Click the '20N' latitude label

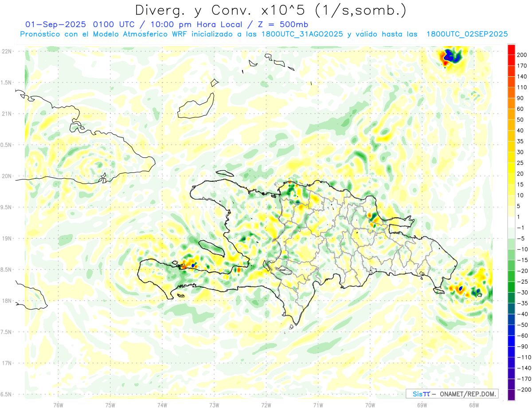[7, 176]
